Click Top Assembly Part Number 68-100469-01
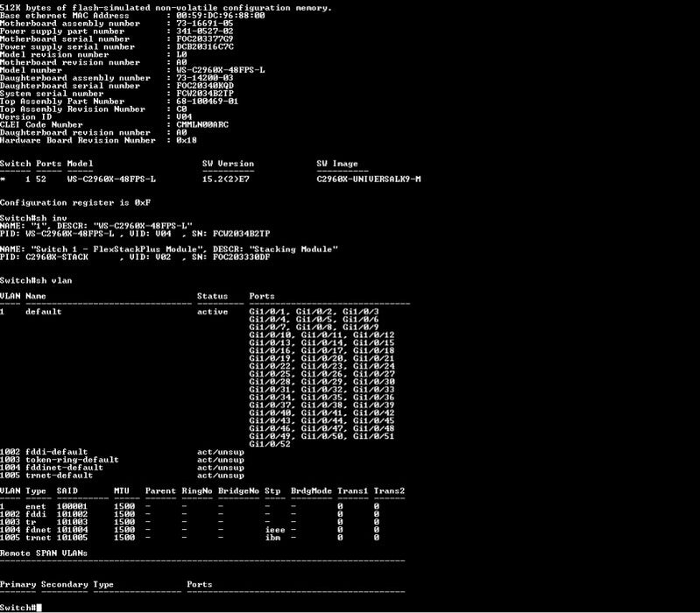The height and width of the screenshot is (613, 700). [x=207, y=102]
